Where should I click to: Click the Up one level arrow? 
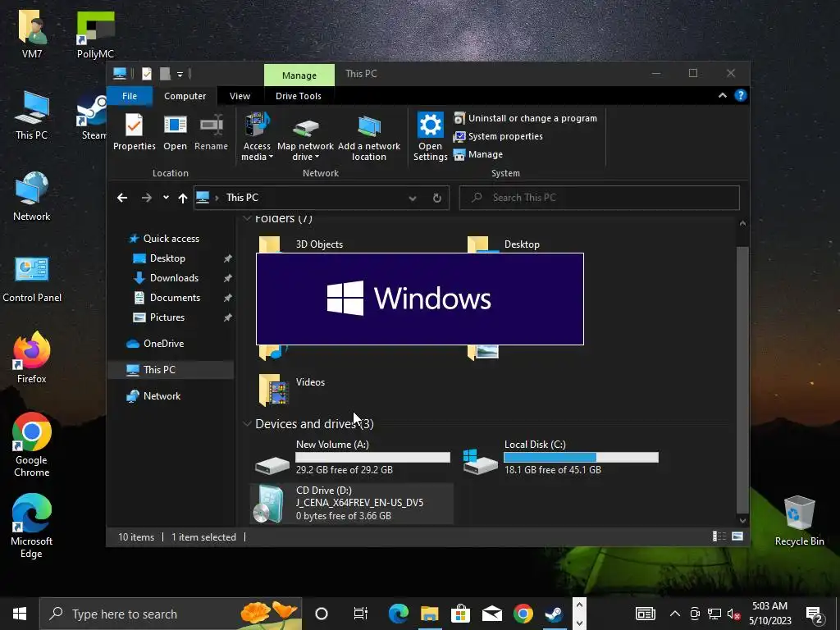pos(183,199)
